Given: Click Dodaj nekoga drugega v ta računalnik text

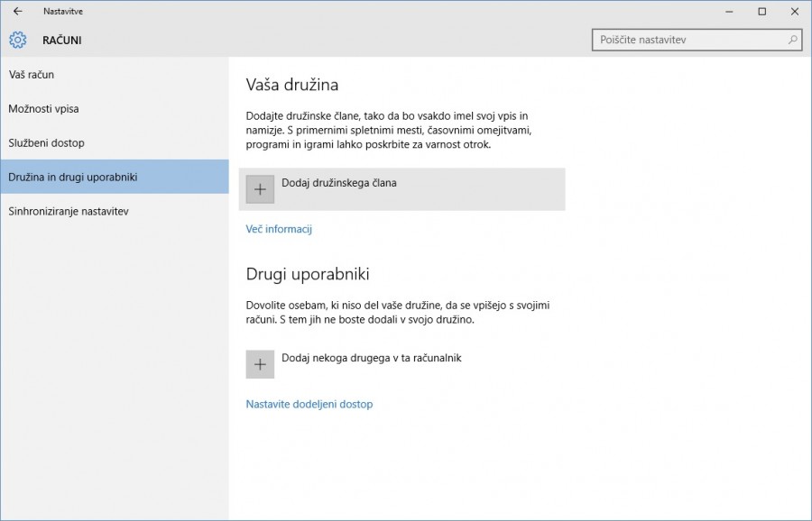Looking at the screenshot, I should [371, 358].
